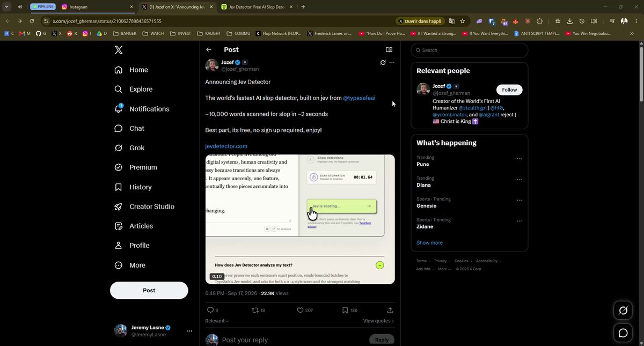644x346 pixels.
Task: Like the post with 207 likes
Action: coord(300,310)
